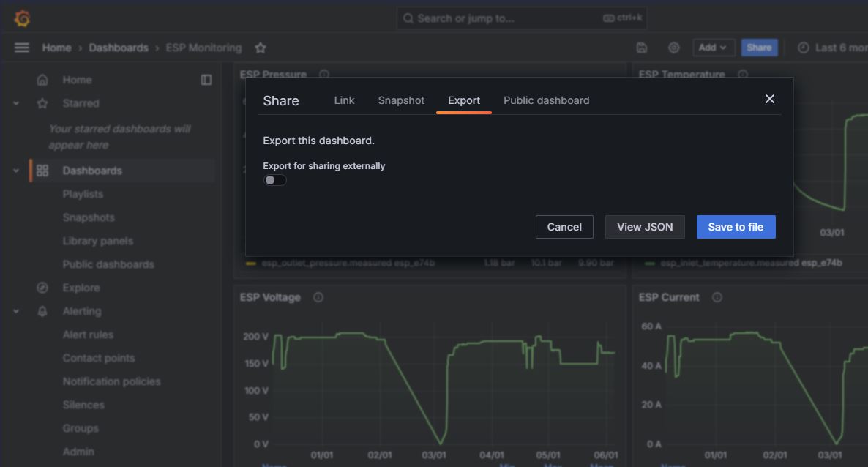Enable Export for sharing externally toggle
This screenshot has height=467, width=868.
point(275,180)
